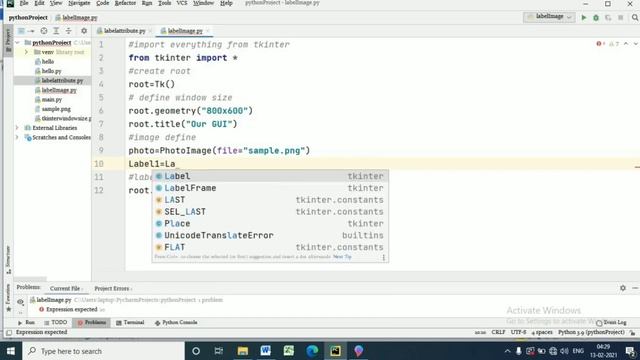Viewport: 640px width, 360px height.
Task: Select main.py in project tree
Action: pos(51,100)
